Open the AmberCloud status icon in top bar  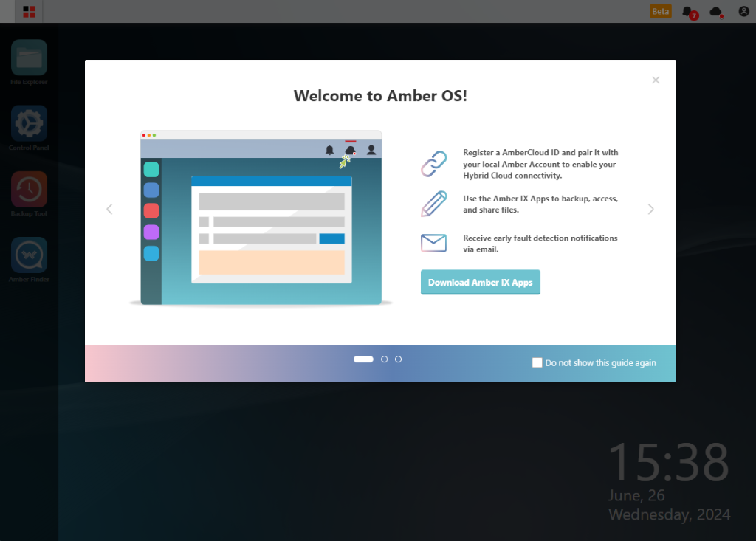[x=716, y=12]
